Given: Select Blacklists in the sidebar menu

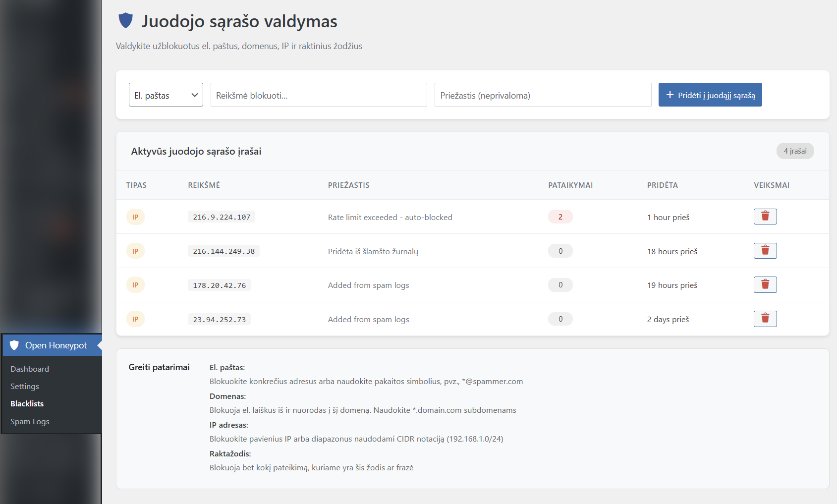Looking at the screenshot, I should coord(27,403).
